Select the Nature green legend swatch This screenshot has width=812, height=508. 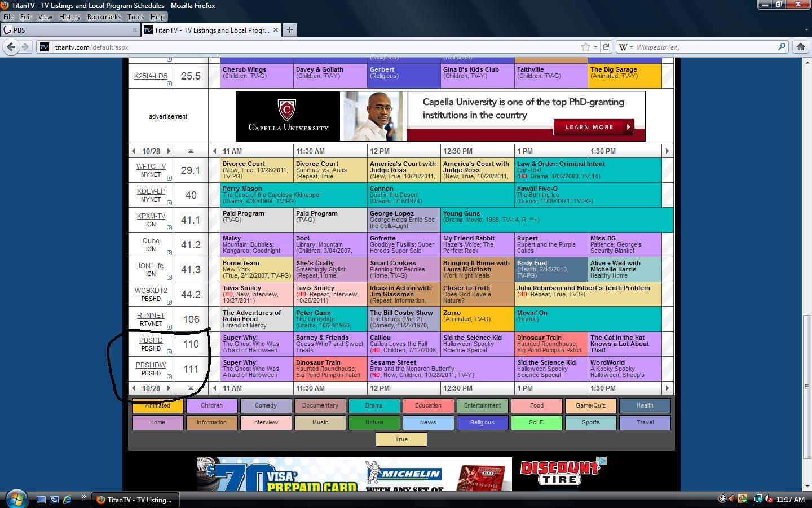(x=374, y=422)
